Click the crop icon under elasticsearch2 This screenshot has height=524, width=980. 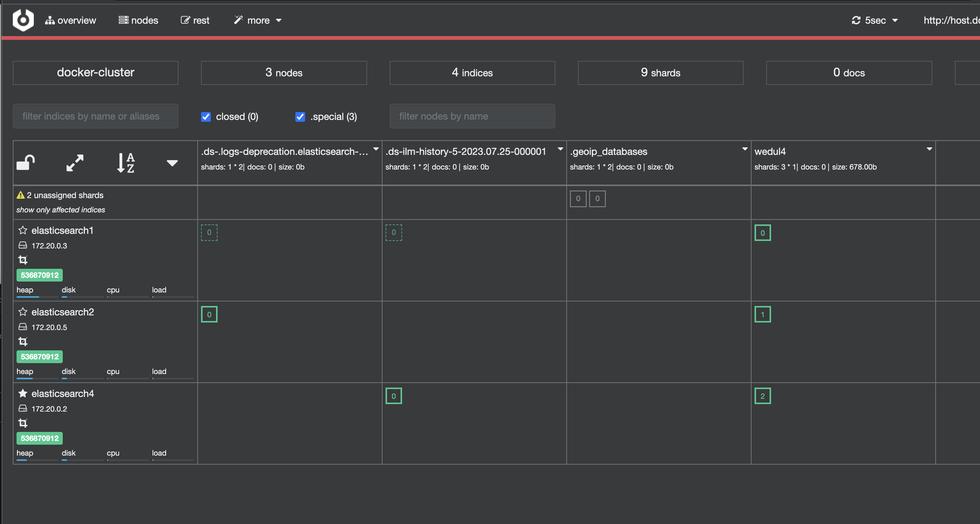coord(23,341)
